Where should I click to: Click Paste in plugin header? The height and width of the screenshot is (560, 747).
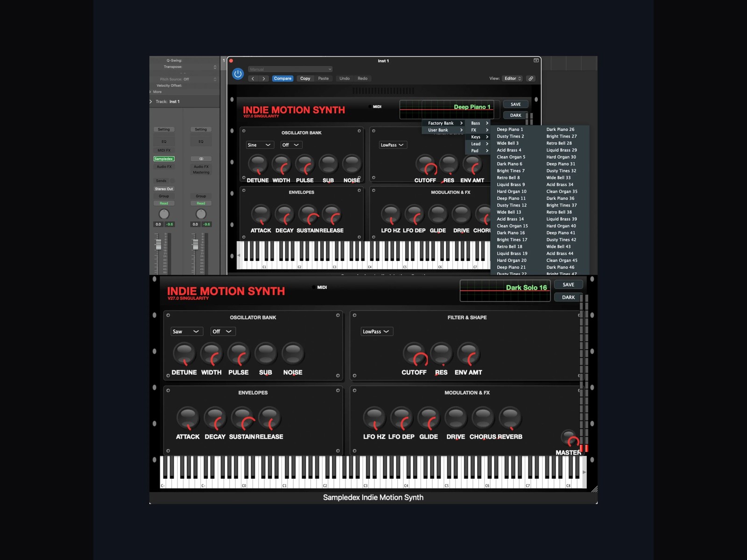coord(323,78)
